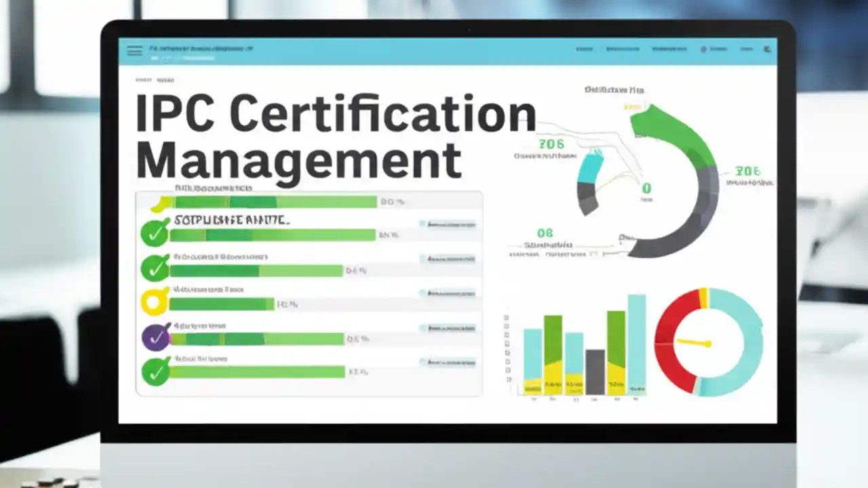The image size is (868, 488).
Task: Toggle the first certification's completion checkmark
Action: point(155,233)
